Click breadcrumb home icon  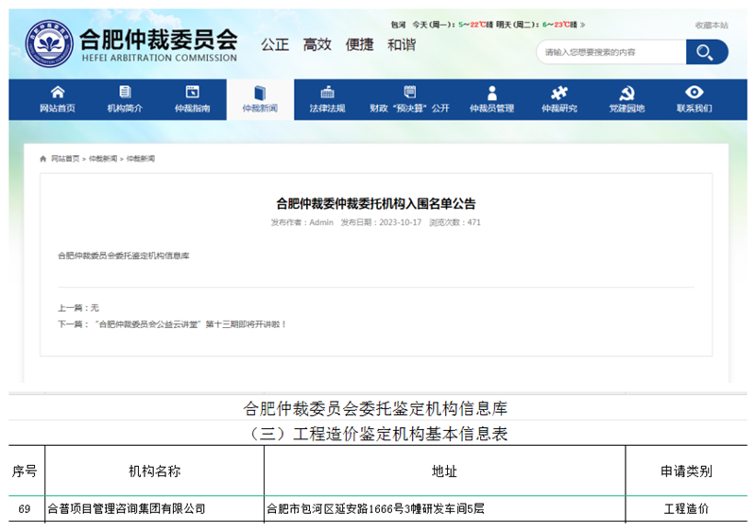(43, 159)
